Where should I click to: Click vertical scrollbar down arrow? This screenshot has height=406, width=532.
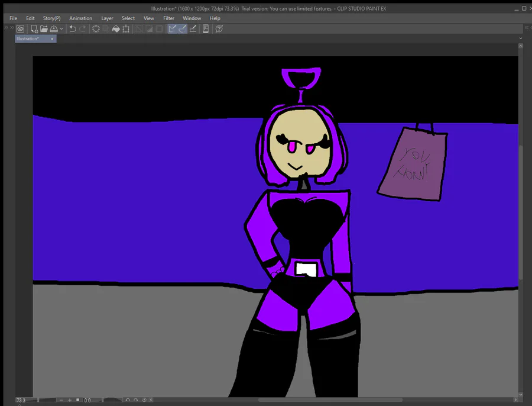521,395
